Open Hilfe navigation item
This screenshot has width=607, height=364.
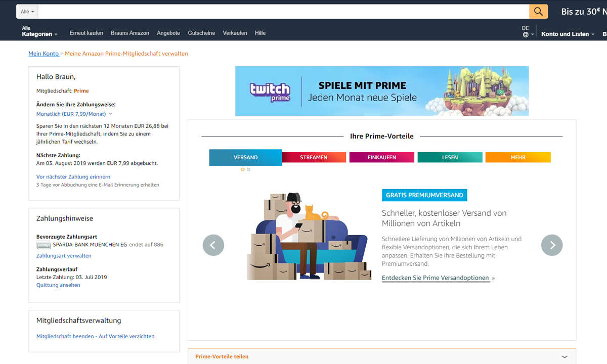[x=260, y=33]
